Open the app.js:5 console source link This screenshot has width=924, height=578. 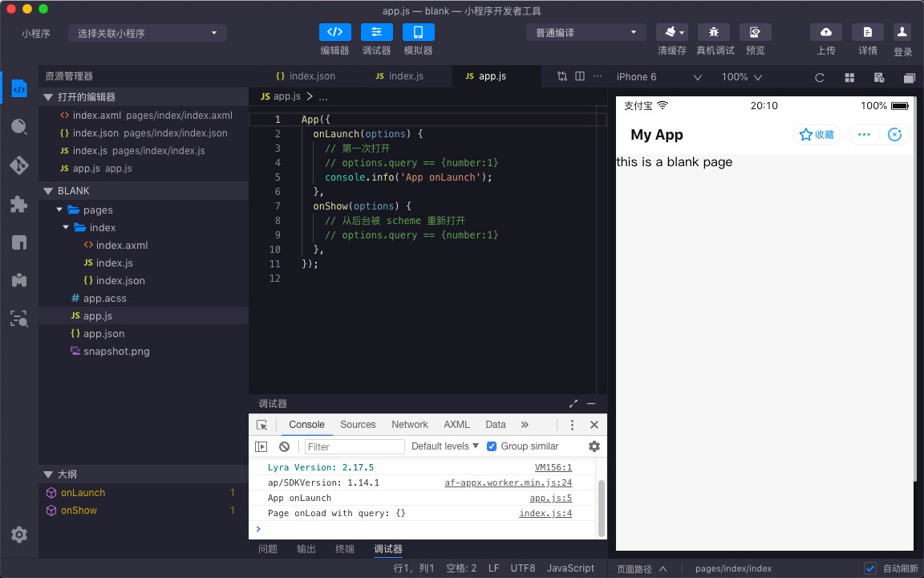pos(550,498)
